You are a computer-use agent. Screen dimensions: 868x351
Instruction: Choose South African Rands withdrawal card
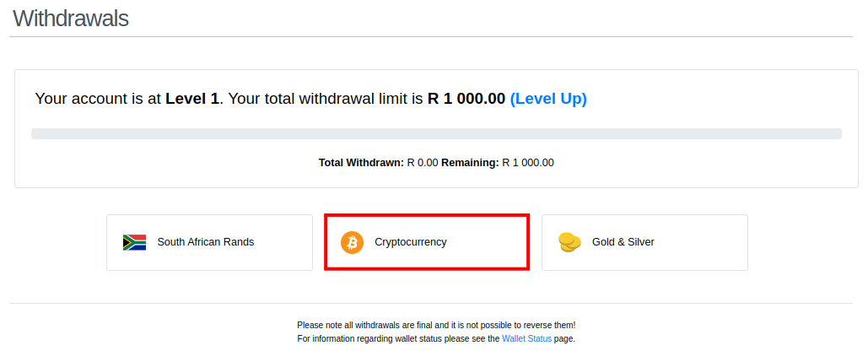209,242
